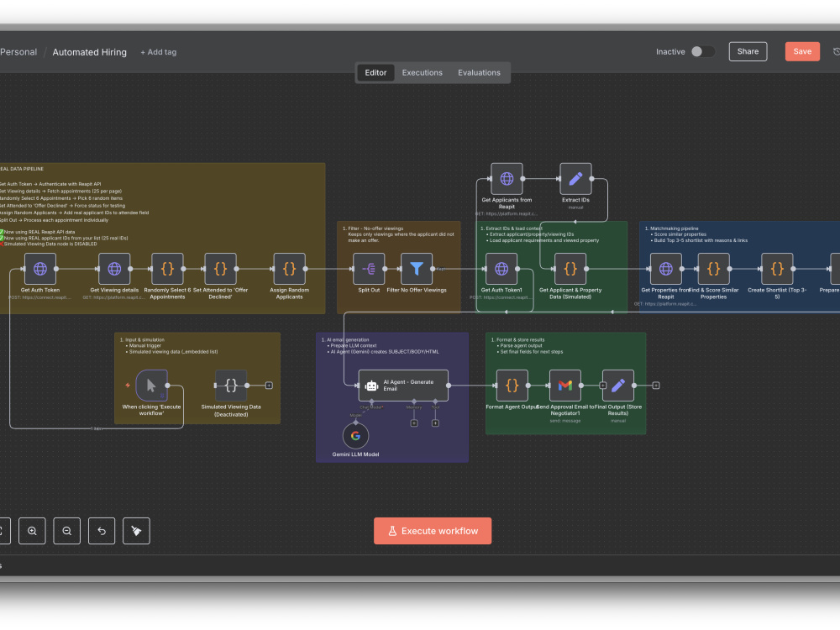Open the Personal project breadcrumb
This screenshot has height=630, width=840.
coord(18,52)
